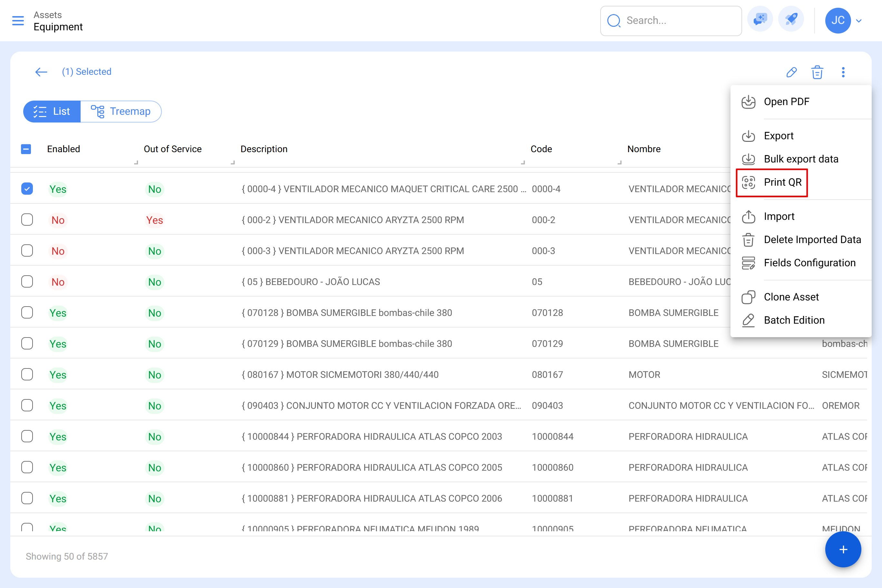This screenshot has width=882, height=588.
Task: Toggle the header select-all checkbox
Action: [x=26, y=149]
